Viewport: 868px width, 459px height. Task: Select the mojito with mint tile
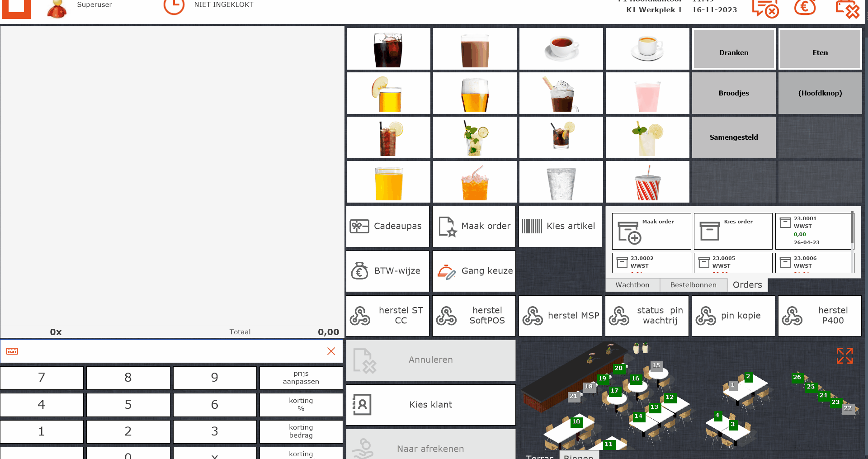coord(475,137)
